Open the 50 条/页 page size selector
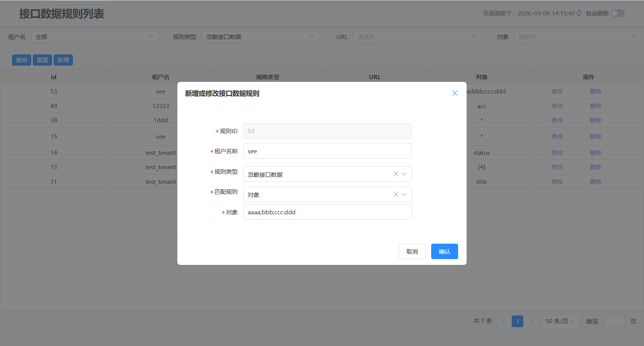Image resolution: width=644 pixels, height=346 pixels. (x=560, y=321)
